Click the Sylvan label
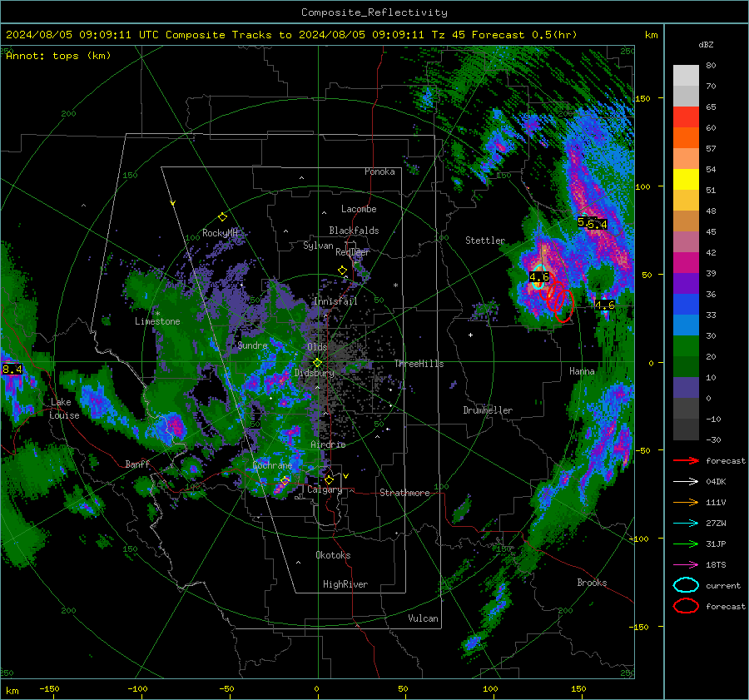The image size is (749, 700). click(x=318, y=246)
